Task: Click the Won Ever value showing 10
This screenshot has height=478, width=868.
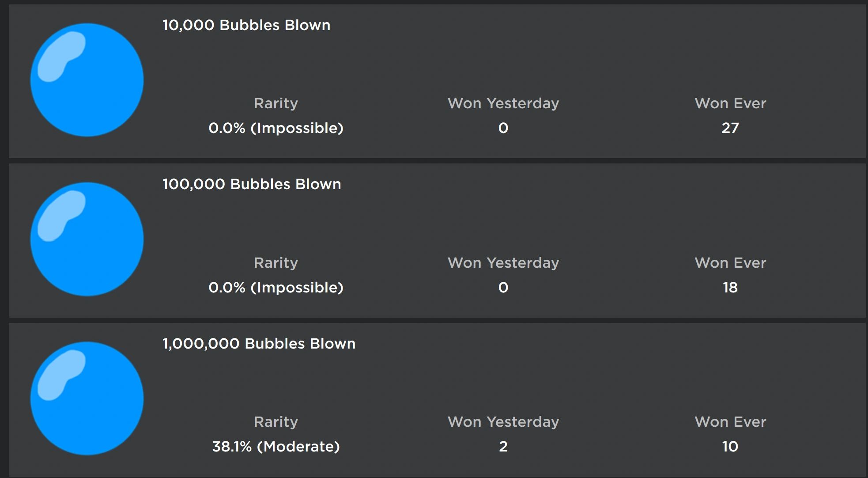Action: coord(730,447)
